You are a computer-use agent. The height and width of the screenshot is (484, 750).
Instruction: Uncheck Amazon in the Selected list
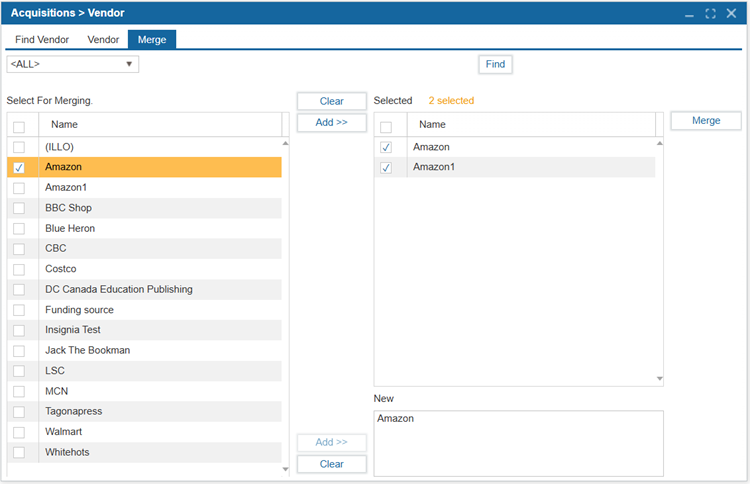pyautogui.click(x=386, y=147)
